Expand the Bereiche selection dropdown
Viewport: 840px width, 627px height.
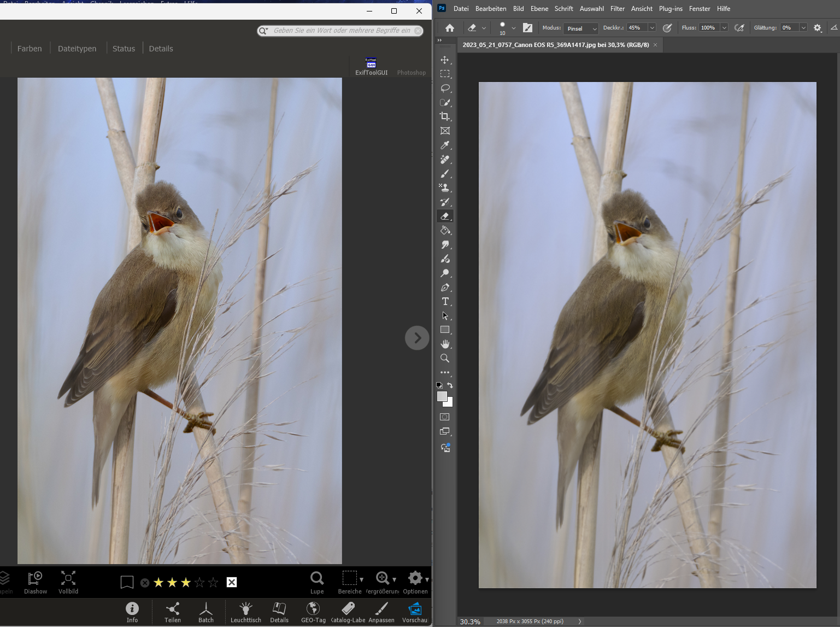pyautogui.click(x=361, y=579)
